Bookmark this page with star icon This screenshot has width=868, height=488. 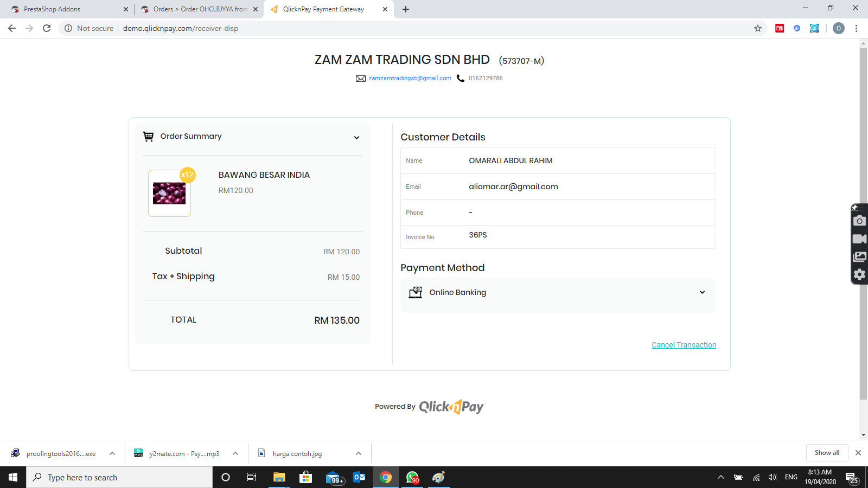point(758,28)
